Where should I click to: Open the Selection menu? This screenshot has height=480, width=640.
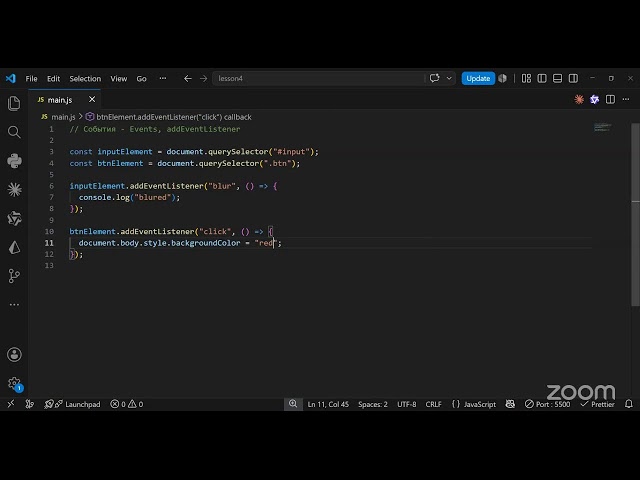click(x=85, y=78)
